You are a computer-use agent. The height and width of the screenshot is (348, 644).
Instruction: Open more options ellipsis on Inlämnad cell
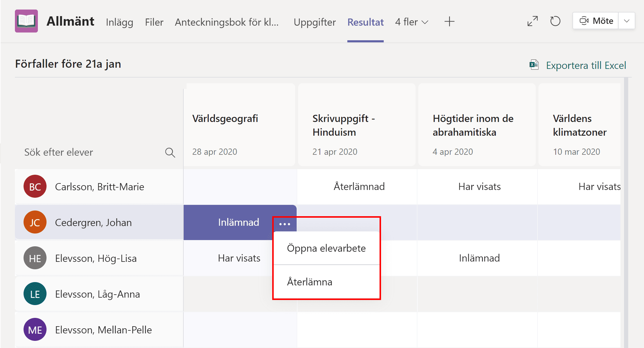pos(285,224)
